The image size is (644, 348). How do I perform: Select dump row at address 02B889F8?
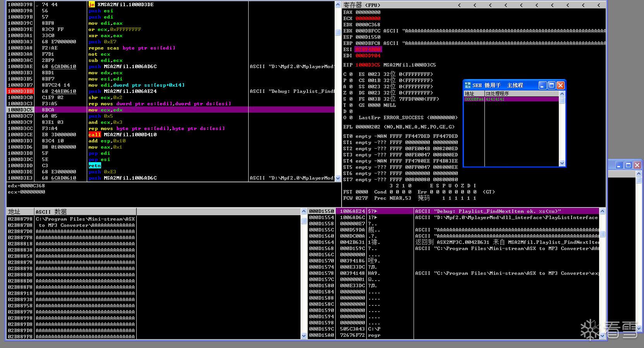point(154,337)
